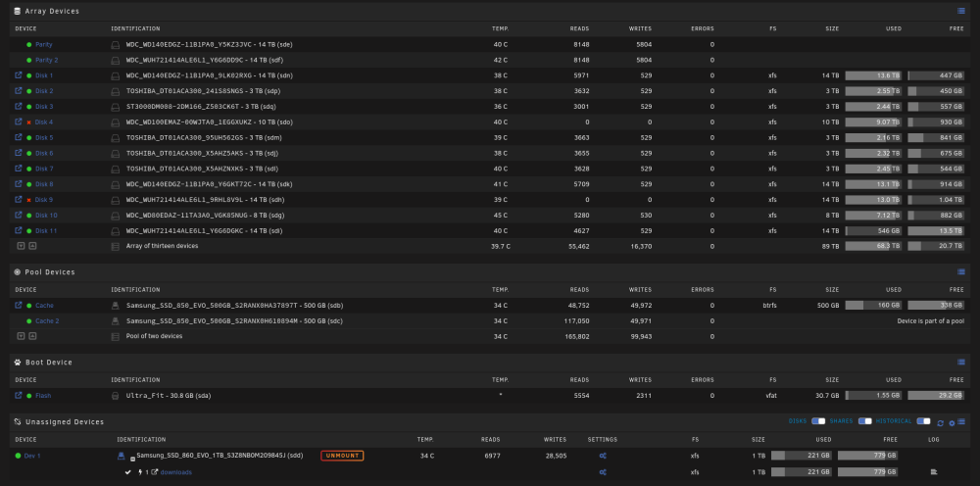Browse the Flash boot device icon
The height and width of the screenshot is (486, 980).
18,396
